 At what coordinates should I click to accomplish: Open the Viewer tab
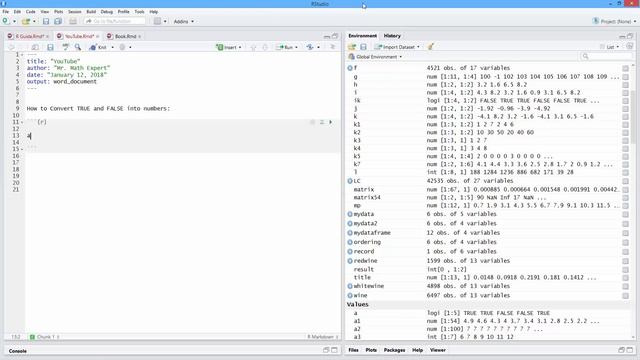point(438,350)
